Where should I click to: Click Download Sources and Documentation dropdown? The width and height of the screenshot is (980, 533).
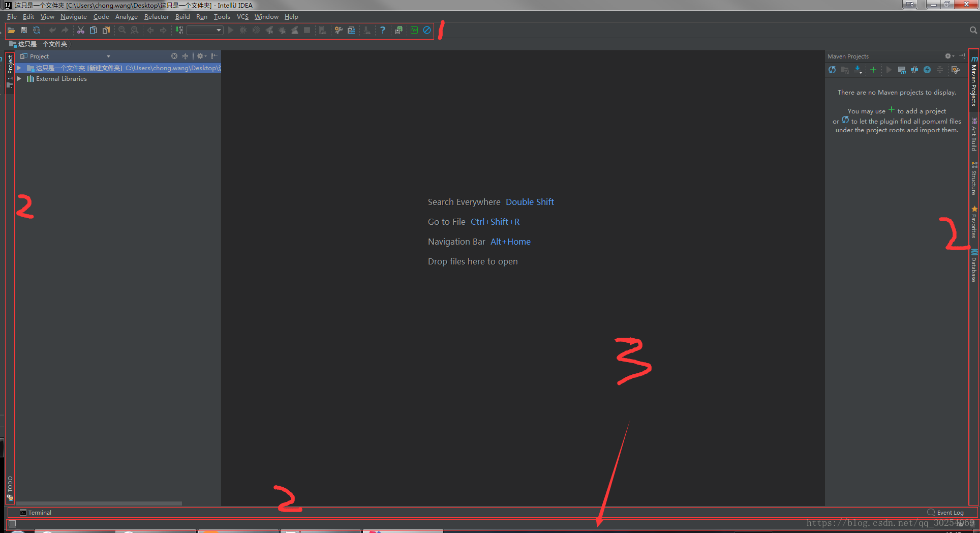click(x=857, y=70)
